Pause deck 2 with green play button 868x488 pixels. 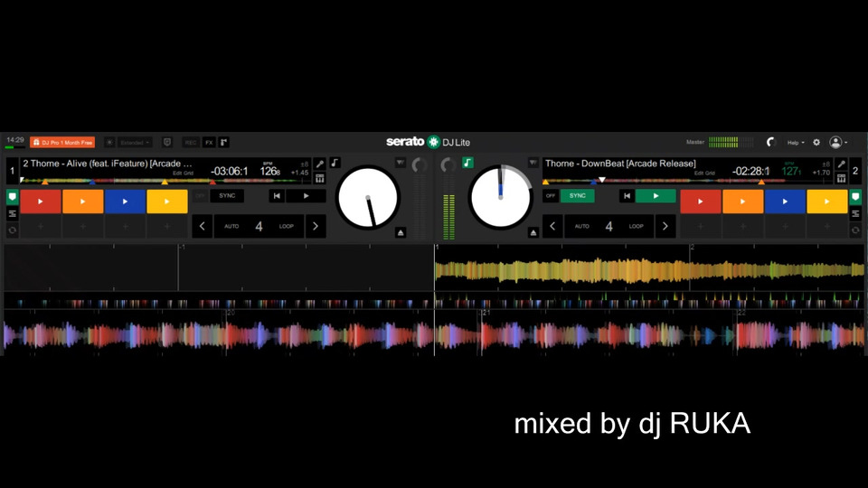[x=656, y=196]
